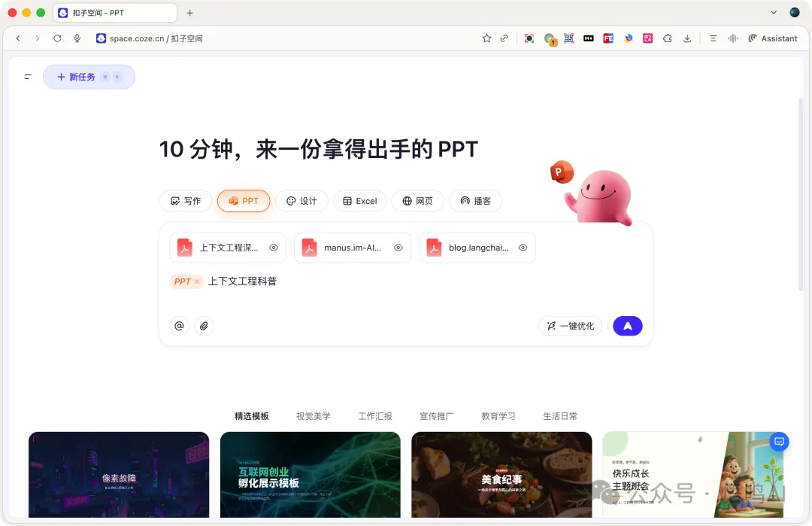The image size is (812, 526).
Task: Preview the 上下文工程深 file with eye icon
Action: click(x=274, y=248)
